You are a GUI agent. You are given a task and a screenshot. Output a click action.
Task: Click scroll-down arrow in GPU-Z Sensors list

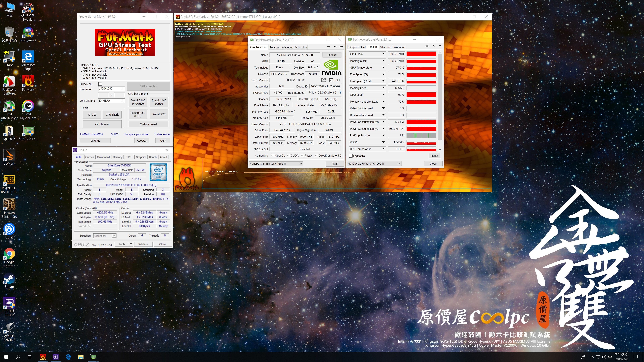440,149
